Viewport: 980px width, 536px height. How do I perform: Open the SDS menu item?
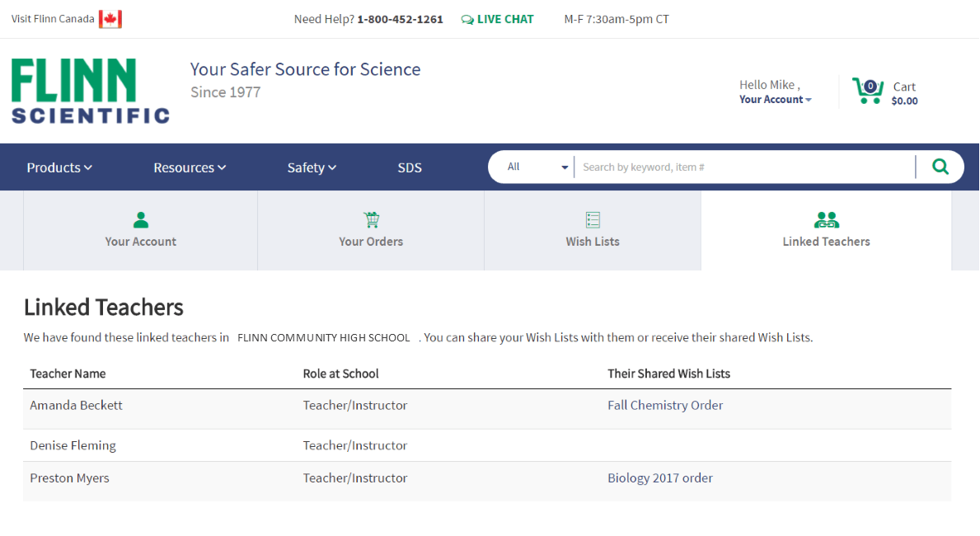(410, 167)
